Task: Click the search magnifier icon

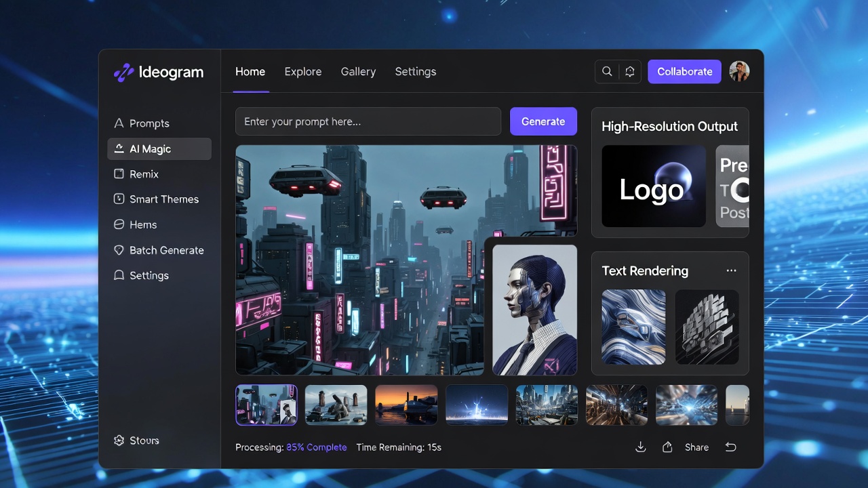Action: pos(606,71)
